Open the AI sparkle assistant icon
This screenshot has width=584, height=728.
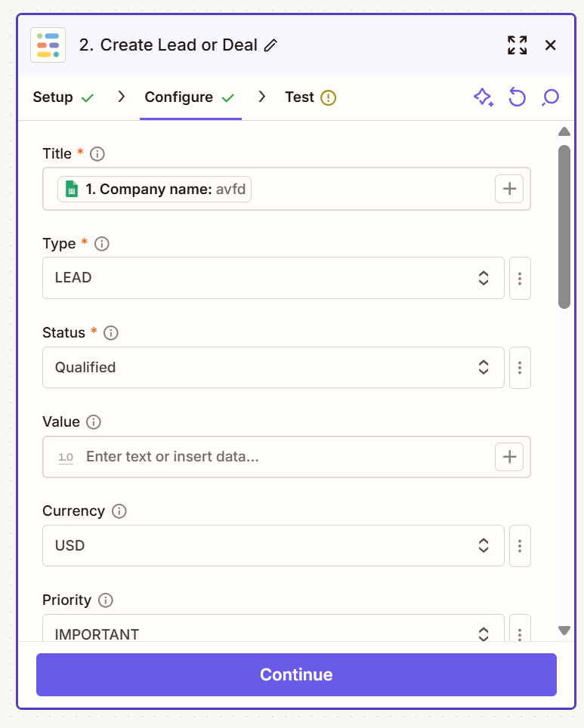(484, 97)
